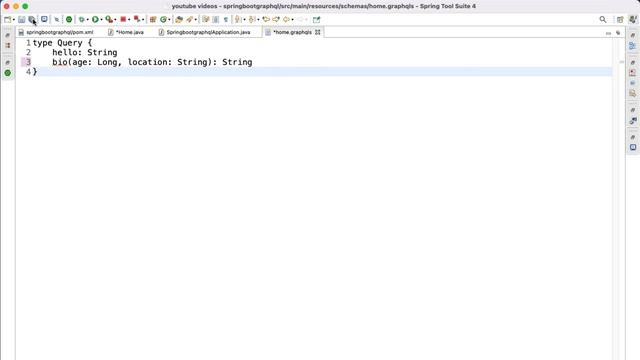Click the Run with external tools icon
This screenshot has width=640, height=360.
coord(109,19)
